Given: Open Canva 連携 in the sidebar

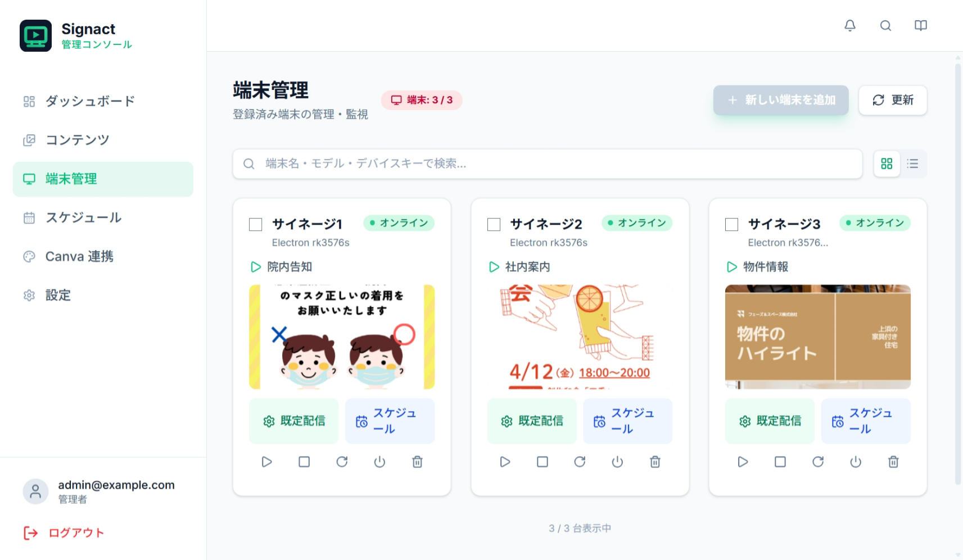Looking at the screenshot, I should tap(103, 257).
